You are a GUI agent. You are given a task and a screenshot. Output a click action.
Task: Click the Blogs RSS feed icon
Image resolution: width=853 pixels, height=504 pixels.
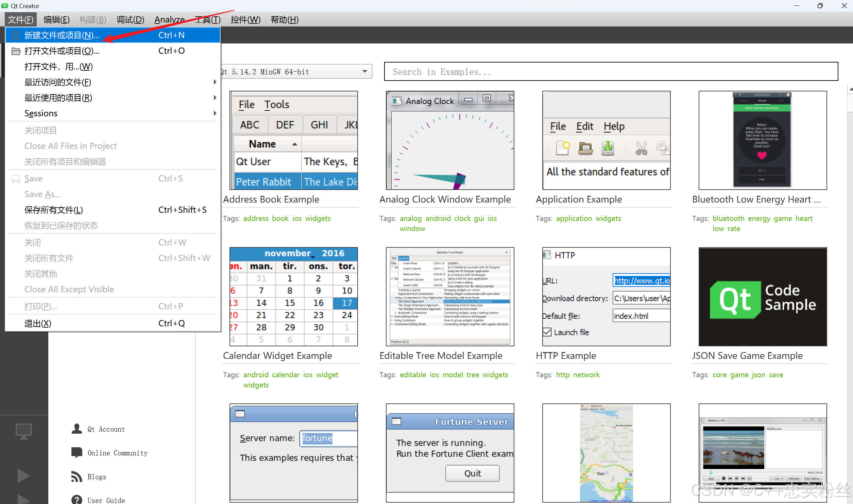pyautogui.click(x=77, y=476)
